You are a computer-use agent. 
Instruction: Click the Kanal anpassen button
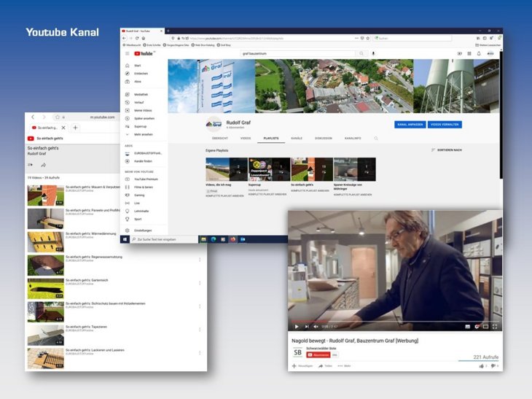(409, 124)
